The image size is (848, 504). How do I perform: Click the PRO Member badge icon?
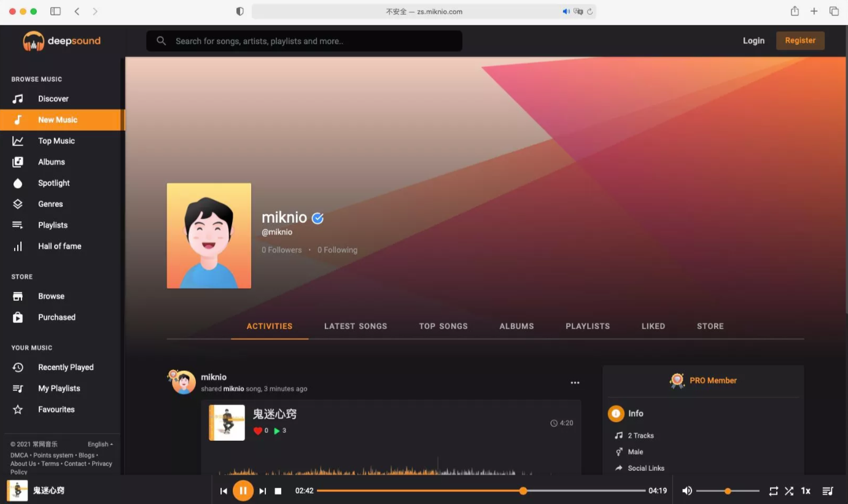coord(677,381)
